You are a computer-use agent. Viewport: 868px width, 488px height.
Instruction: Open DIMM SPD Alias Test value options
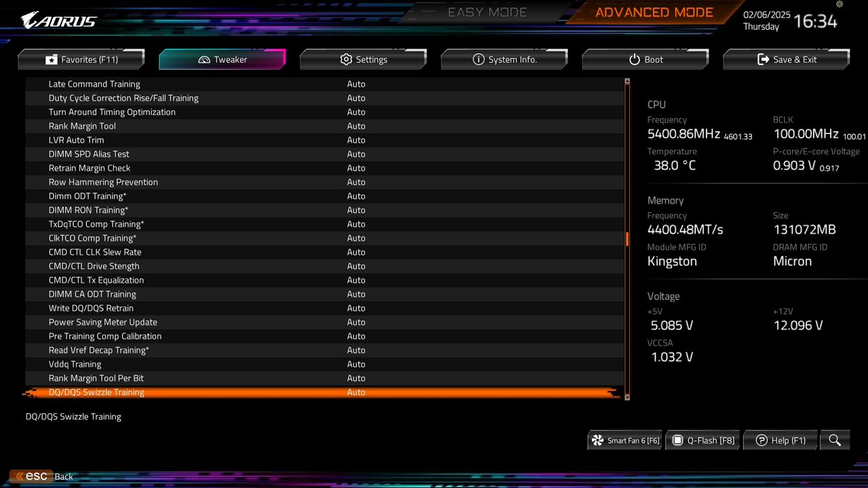(x=356, y=155)
